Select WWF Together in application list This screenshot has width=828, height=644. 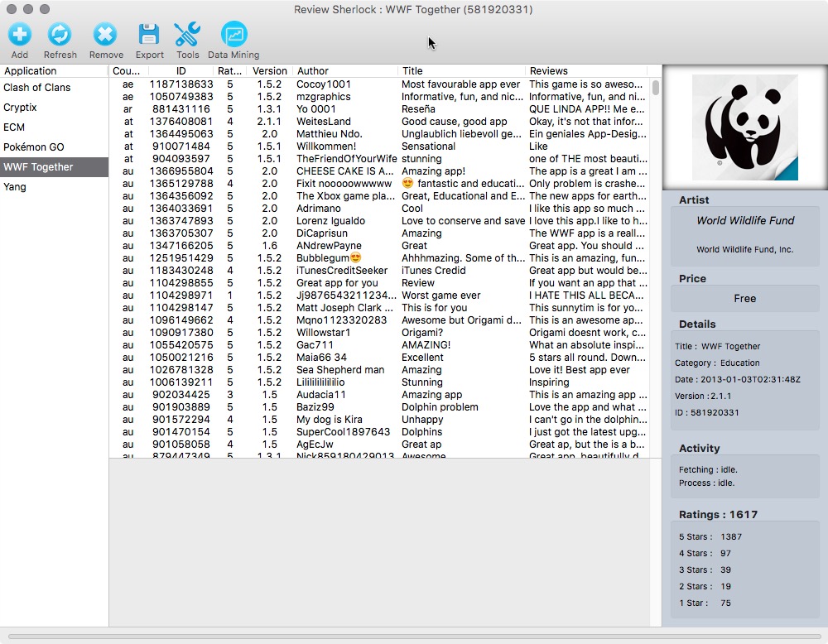click(x=55, y=167)
